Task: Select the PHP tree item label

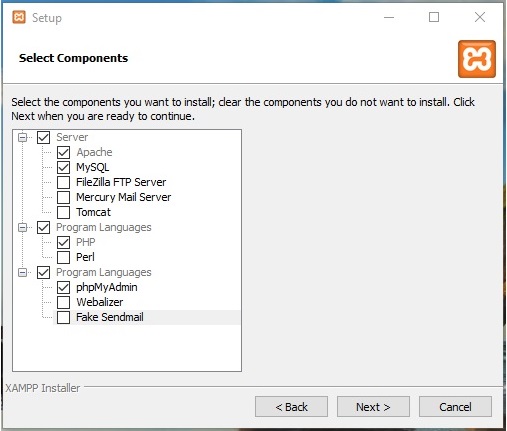Action: pyautogui.click(x=86, y=242)
